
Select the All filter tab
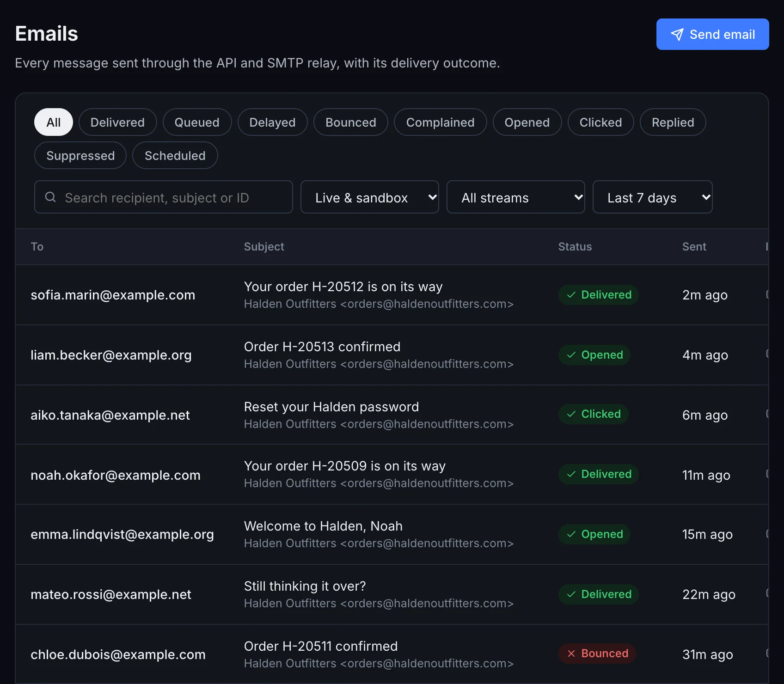click(54, 122)
